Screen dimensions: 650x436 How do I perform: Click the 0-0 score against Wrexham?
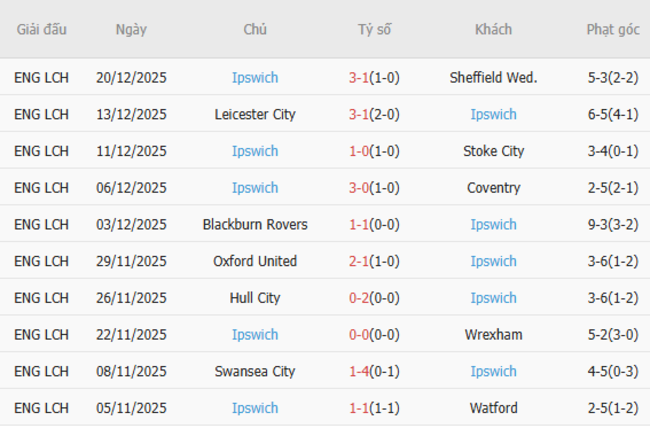coord(359,334)
